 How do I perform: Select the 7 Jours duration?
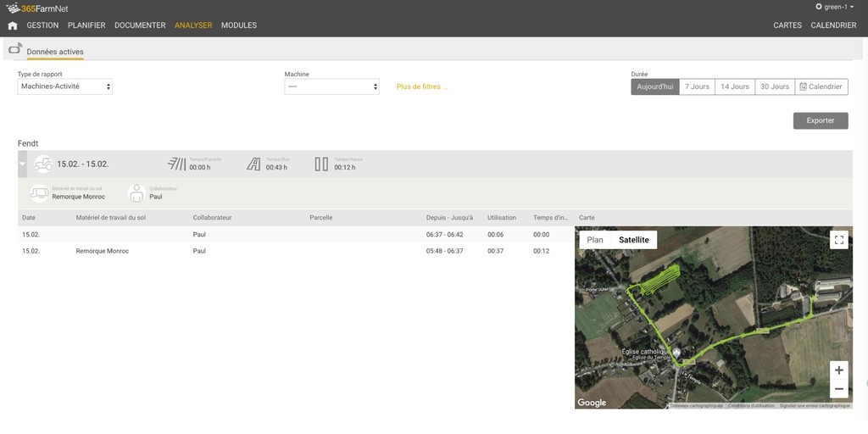[x=697, y=86]
